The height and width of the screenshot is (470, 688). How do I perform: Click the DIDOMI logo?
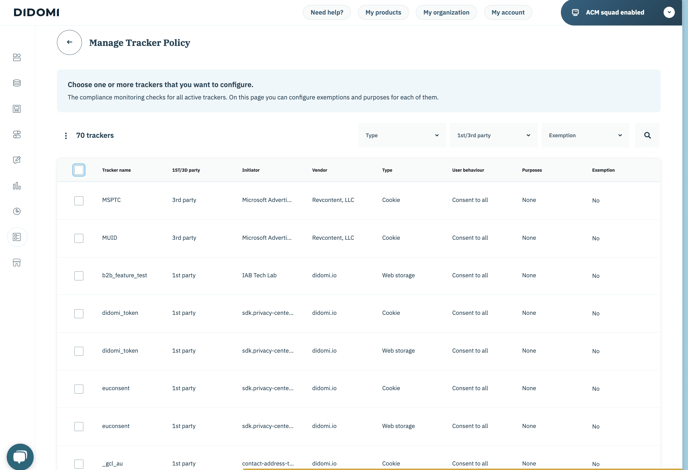(36, 12)
